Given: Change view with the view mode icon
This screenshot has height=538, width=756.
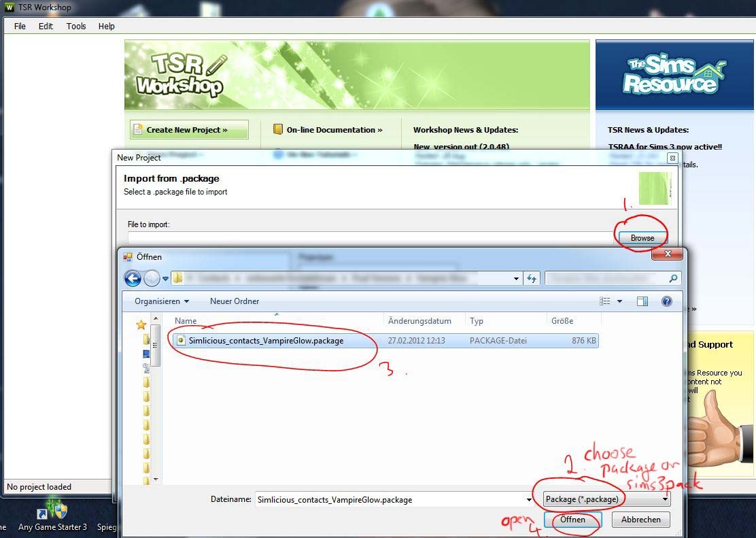Looking at the screenshot, I should [604, 301].
